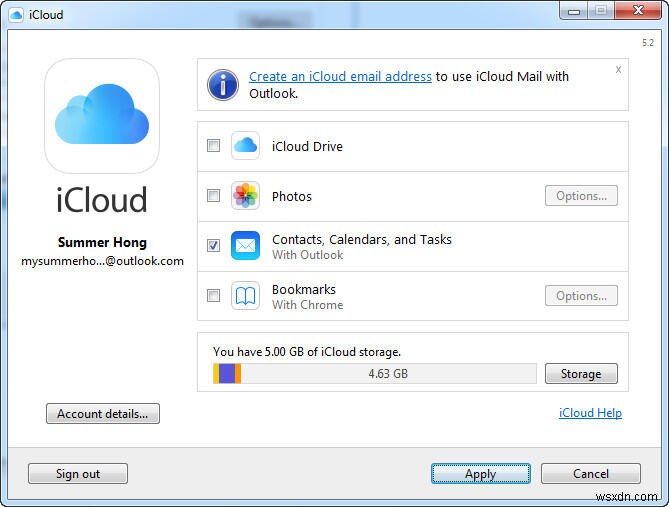This screenshot has height=507, width=669.
Task: Enable the iCloud Drive checkbox
Action: [x=213, y=146]
